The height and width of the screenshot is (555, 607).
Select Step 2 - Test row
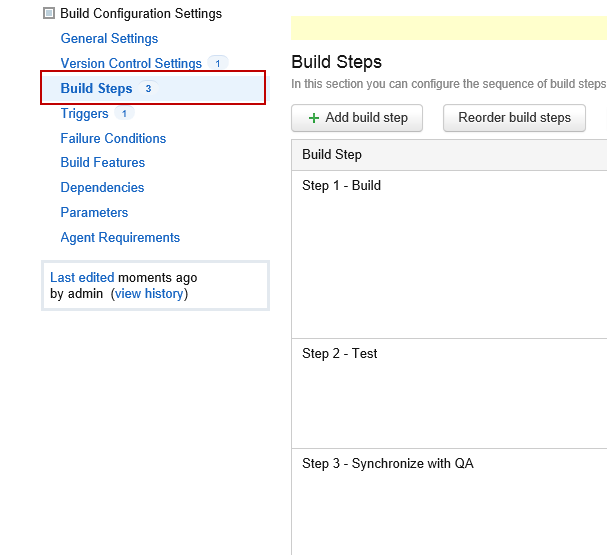point(340,354)
